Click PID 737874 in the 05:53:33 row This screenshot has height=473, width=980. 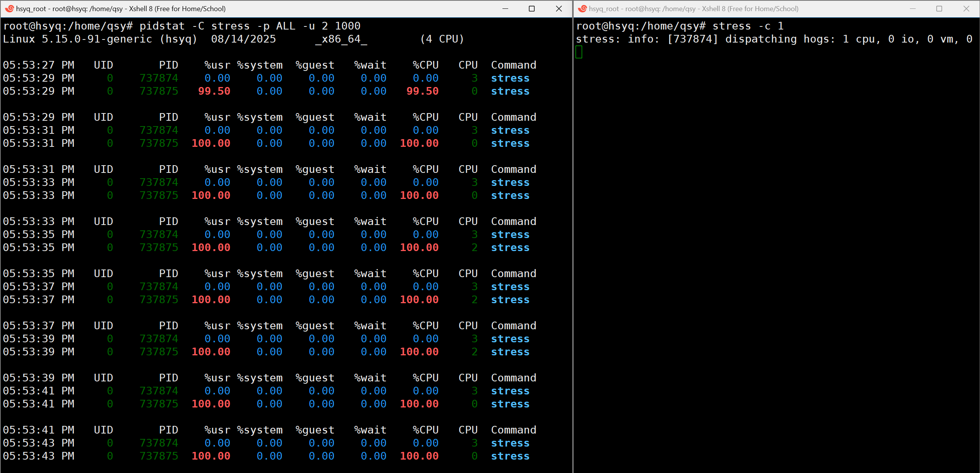[159, 182]
